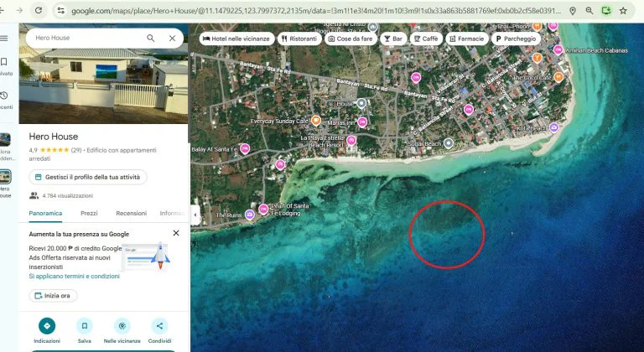Select the Farmacie filter chip
Viewport: 644px width, 352px height.
click(x=467, y=39)
